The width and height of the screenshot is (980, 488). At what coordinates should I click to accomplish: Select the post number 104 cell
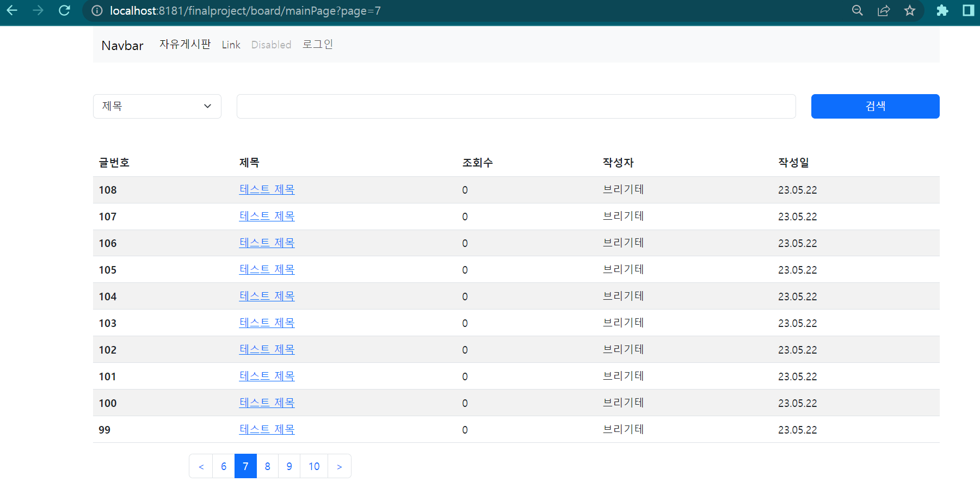108,296
